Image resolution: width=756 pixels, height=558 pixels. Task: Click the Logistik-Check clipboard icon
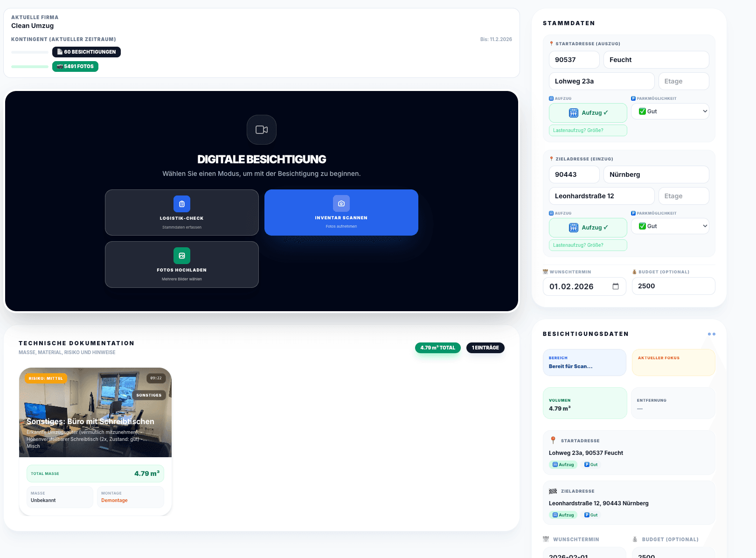click(182, 204)
